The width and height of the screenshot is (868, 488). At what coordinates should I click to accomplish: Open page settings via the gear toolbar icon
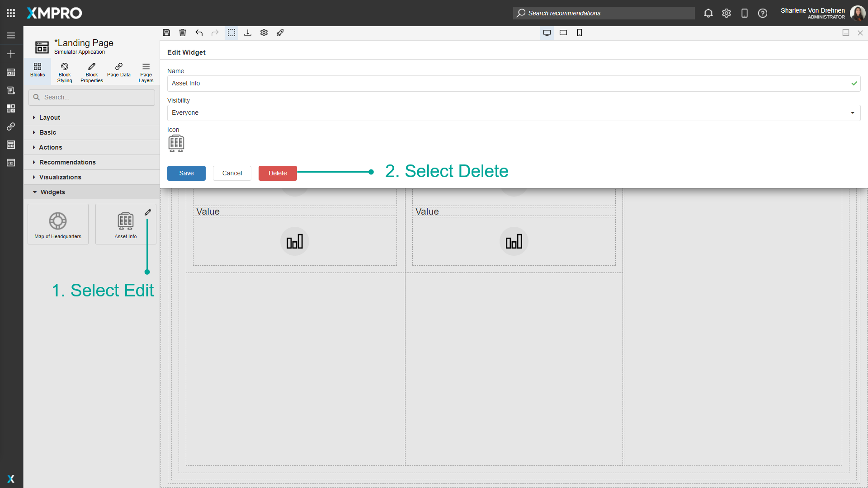click(264, 33)
